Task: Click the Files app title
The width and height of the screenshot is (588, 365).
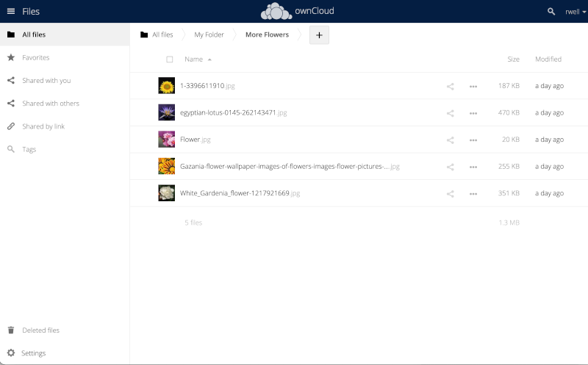Action: pyautogui.click(x=31, y=12)
